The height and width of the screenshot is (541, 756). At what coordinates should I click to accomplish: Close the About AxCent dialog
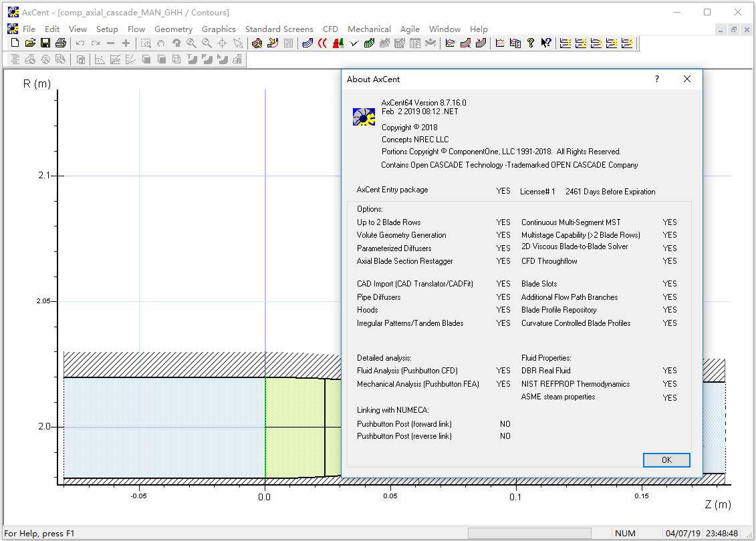[x=687, y=79]
